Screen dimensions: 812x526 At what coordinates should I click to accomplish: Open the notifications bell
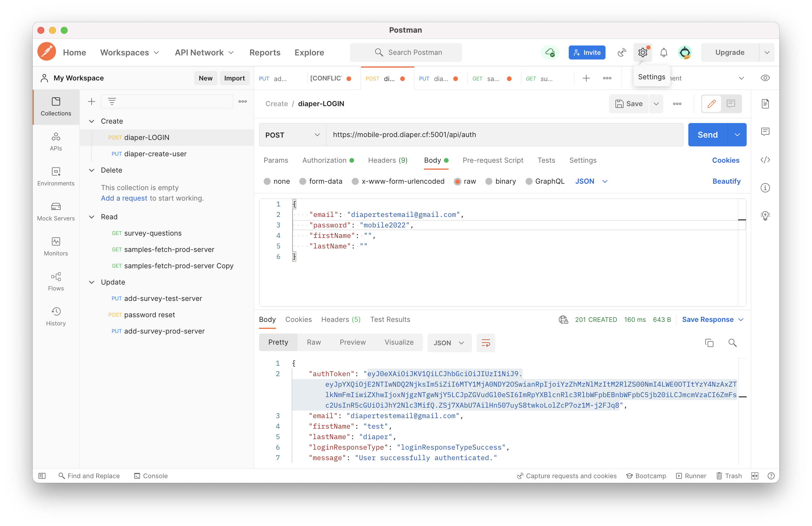pos(664,52)
